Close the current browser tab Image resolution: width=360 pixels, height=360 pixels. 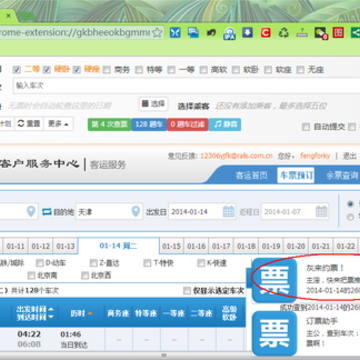point(8,16)
